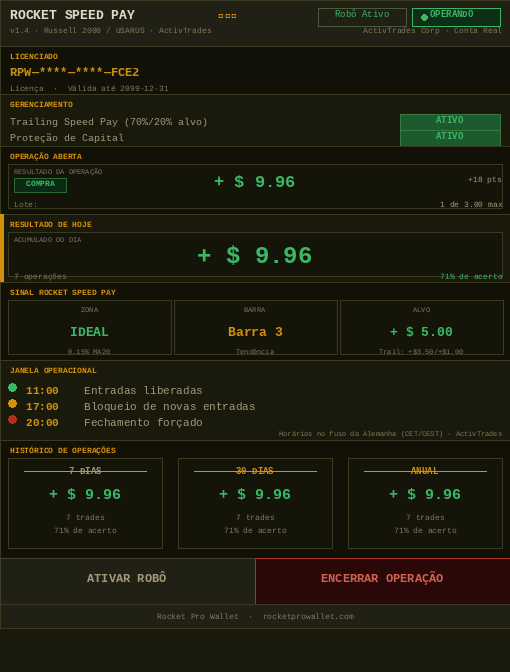Screen dimensions: 510x672
Task: Click the Barra 3 signal card
Action: click(x=255, y=327)
